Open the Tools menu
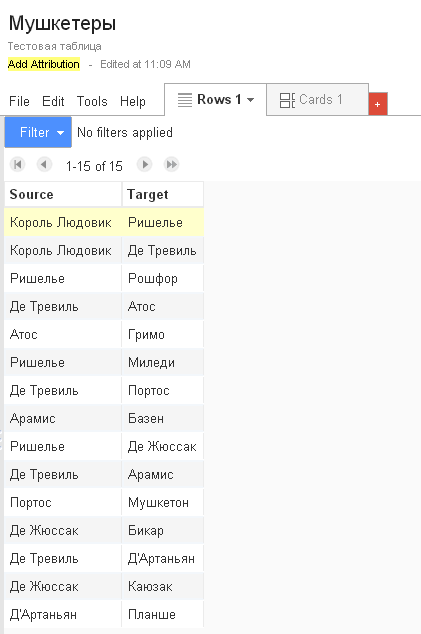421x634 pixels. [92, 101]
